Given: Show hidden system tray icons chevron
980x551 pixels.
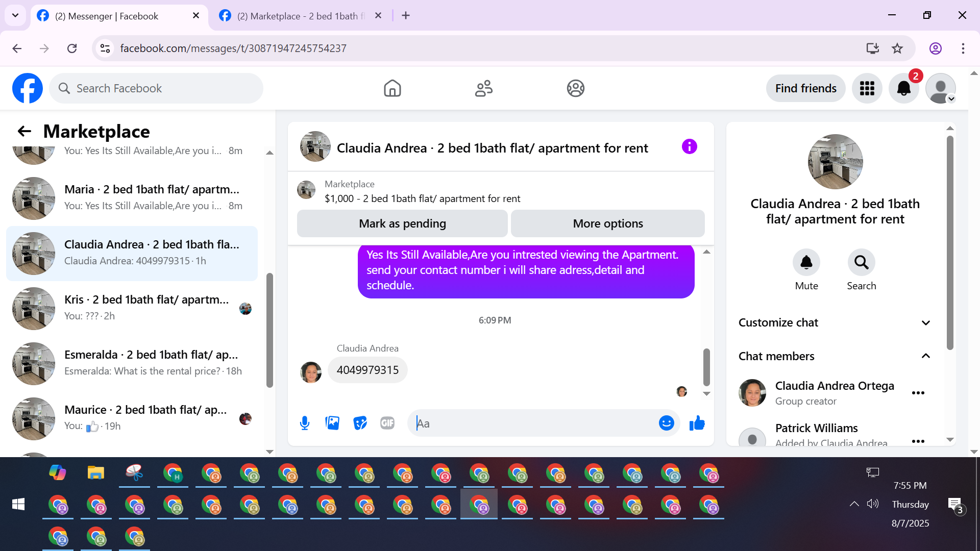Looking at the screenshot, I should pos(854,504).
